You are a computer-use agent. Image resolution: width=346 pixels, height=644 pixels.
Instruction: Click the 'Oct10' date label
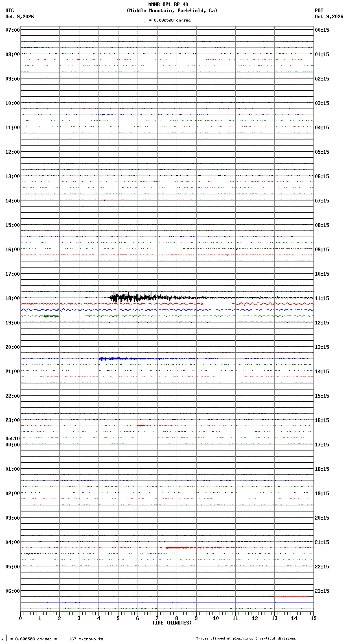coord(13,439)
